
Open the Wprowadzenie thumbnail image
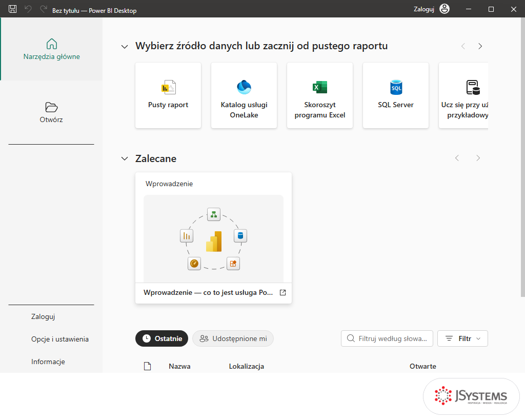(x=214, y=239)
